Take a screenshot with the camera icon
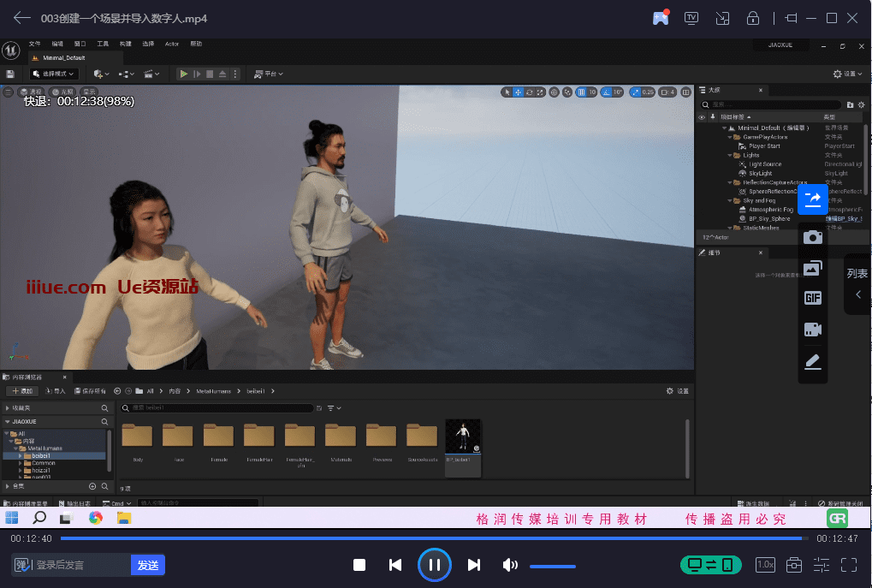This screenshot has width=872, height=588. tap(812, 237)
